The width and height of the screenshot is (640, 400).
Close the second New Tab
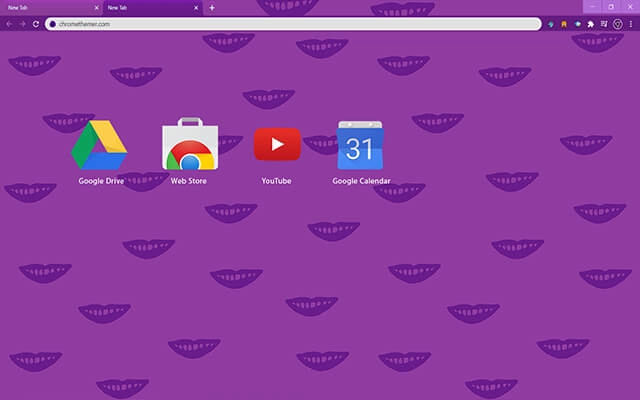click(x=196, y=8)
